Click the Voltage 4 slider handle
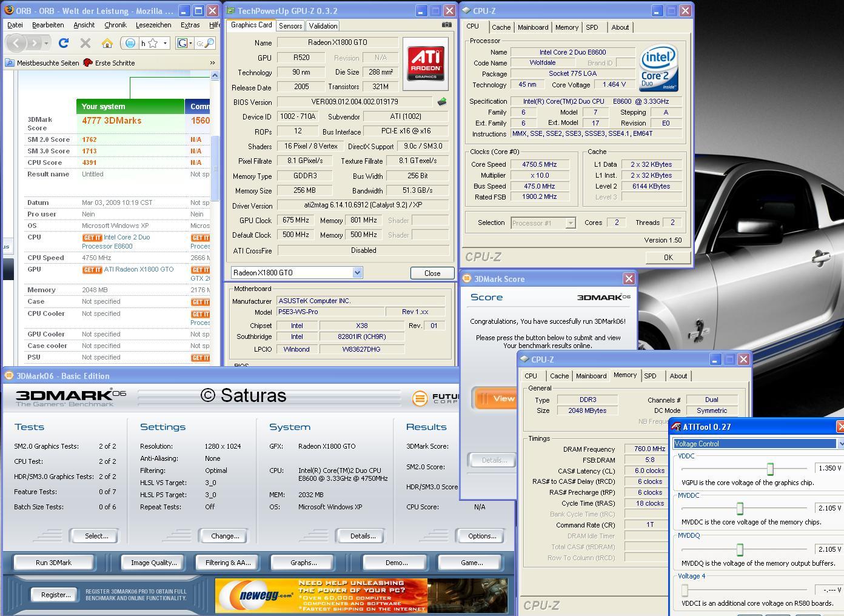The width and height of the screenshot is (844, 616). pyautogui.click(x=685, y=590)
